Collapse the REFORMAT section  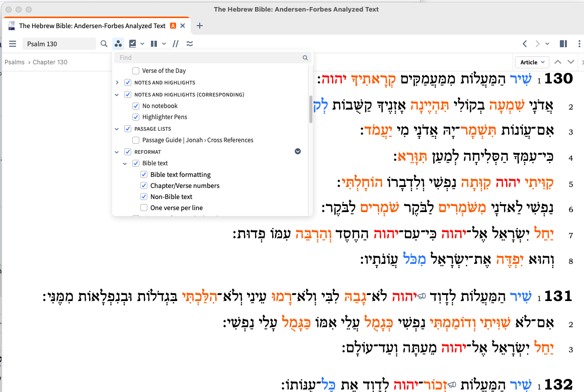click(x=117, y=152)
